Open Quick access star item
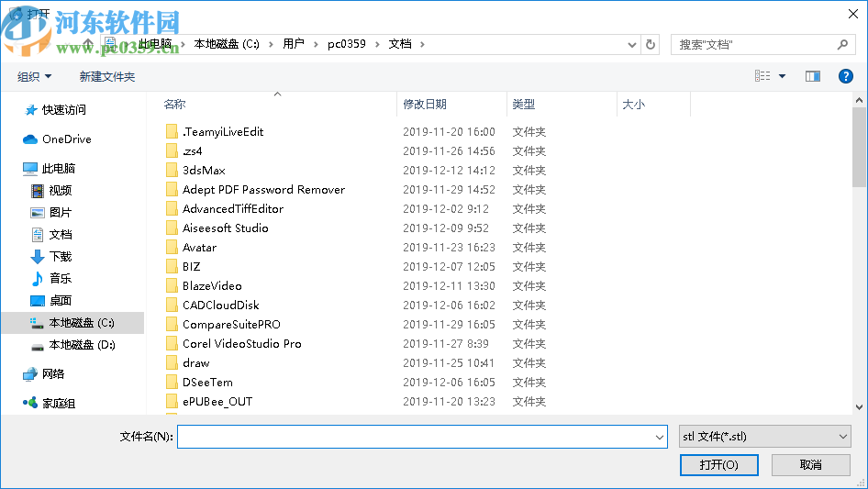This screenshot has height=489, width=868. [x=56, y=110]
